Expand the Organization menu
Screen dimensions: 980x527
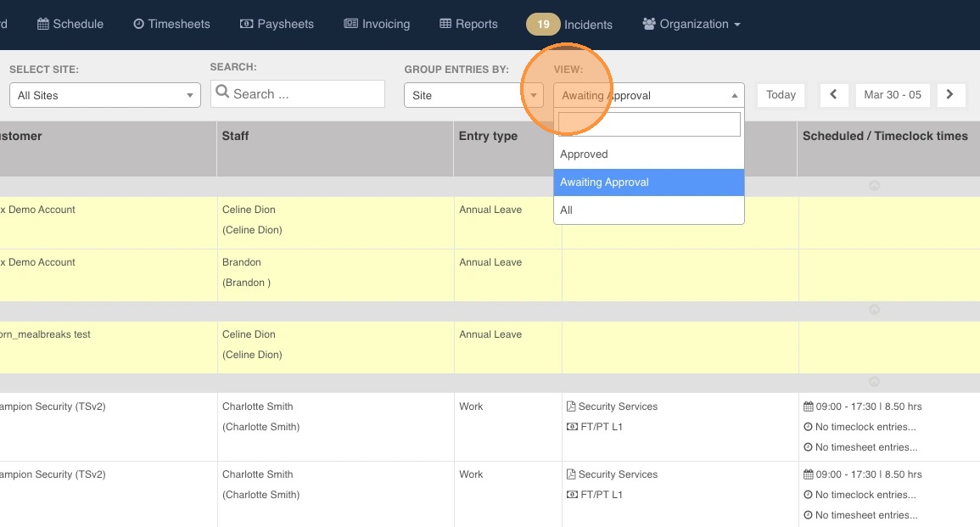click(692, 24)
